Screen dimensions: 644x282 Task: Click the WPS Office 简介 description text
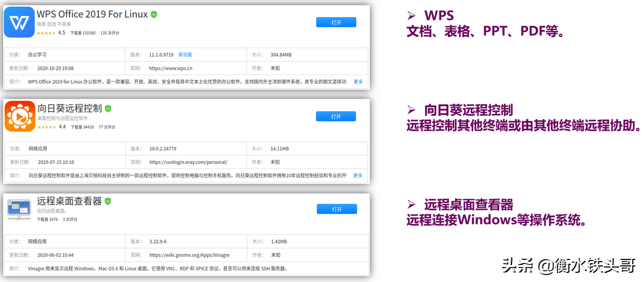188,82
